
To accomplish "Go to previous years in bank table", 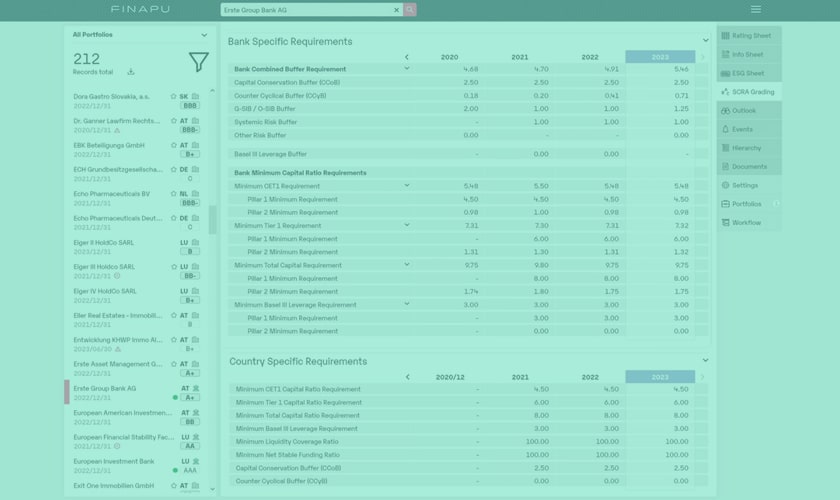I will point(407,57).
